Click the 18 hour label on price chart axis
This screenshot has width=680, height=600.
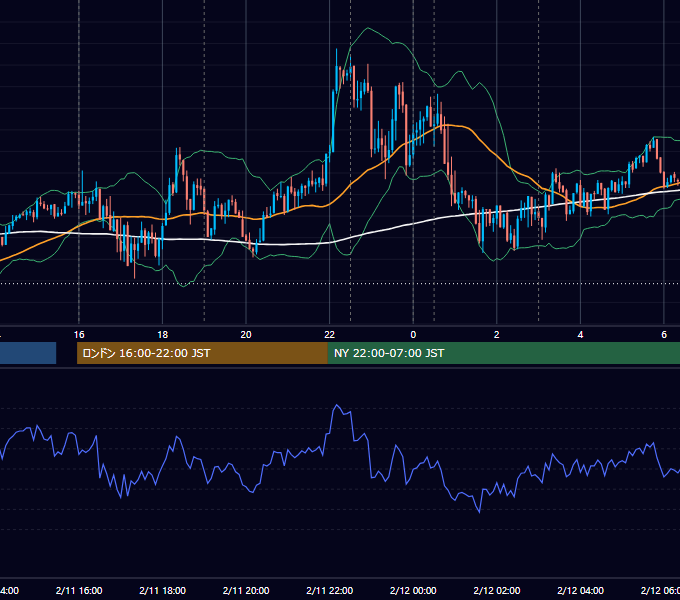click(x=162, y=335)
